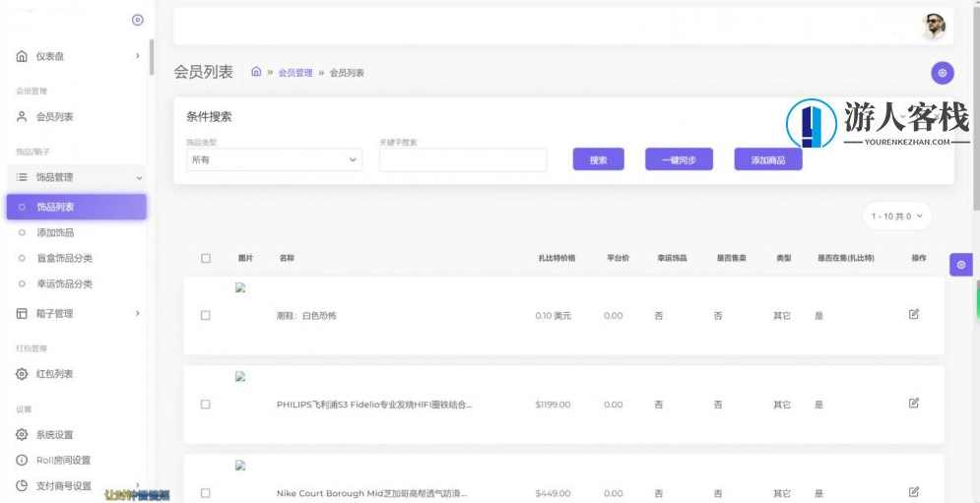
Task: Open Roll房间设置 in the sidebar
Action: coord(63,460)
